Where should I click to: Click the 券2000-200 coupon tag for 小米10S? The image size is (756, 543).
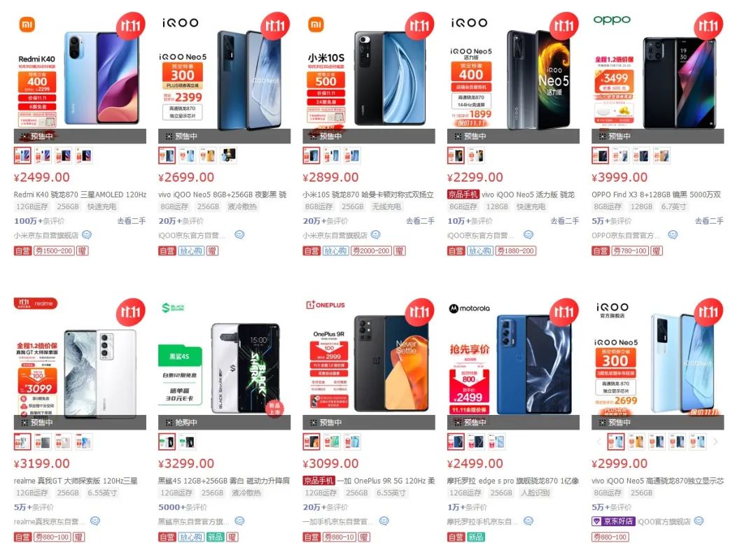[371, 251]
